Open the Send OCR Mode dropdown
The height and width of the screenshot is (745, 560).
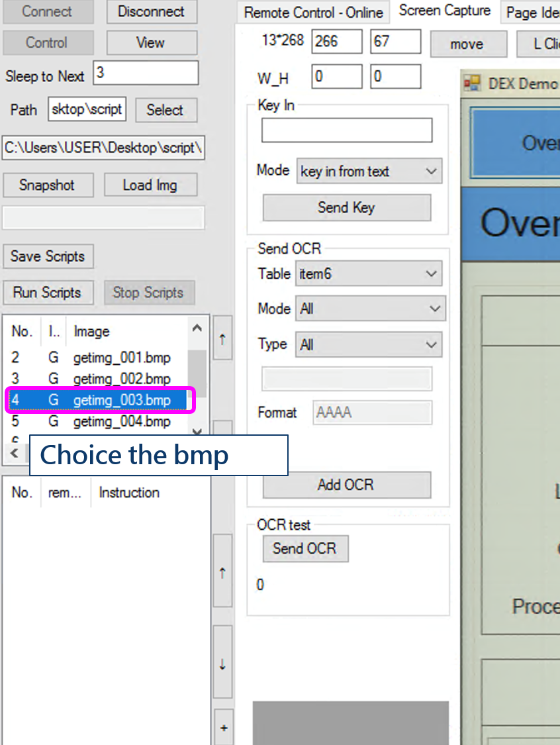[370, 309]
